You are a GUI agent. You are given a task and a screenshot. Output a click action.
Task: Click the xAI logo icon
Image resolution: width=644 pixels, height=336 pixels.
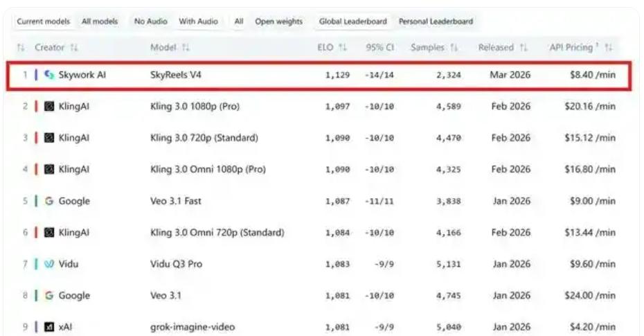(x=49, y=327)
